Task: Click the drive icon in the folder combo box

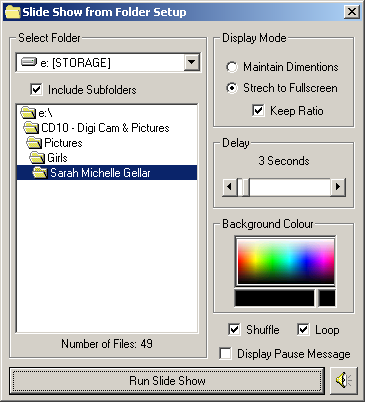Action: 28,62
